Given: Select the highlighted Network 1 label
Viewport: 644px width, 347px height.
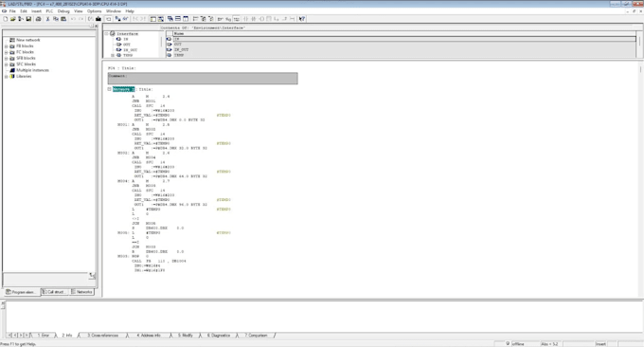Looking at the screenshot, I should (124, 89).
